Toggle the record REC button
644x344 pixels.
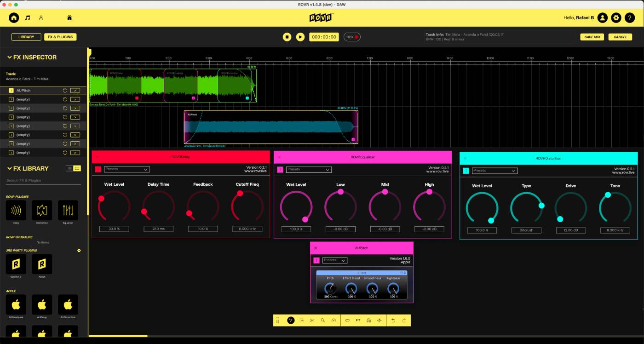pyautogui.click(x=352, y=37)
